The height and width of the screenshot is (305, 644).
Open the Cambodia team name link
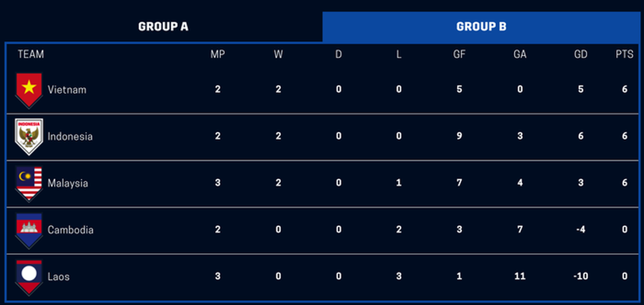click(x=70, y=230)
